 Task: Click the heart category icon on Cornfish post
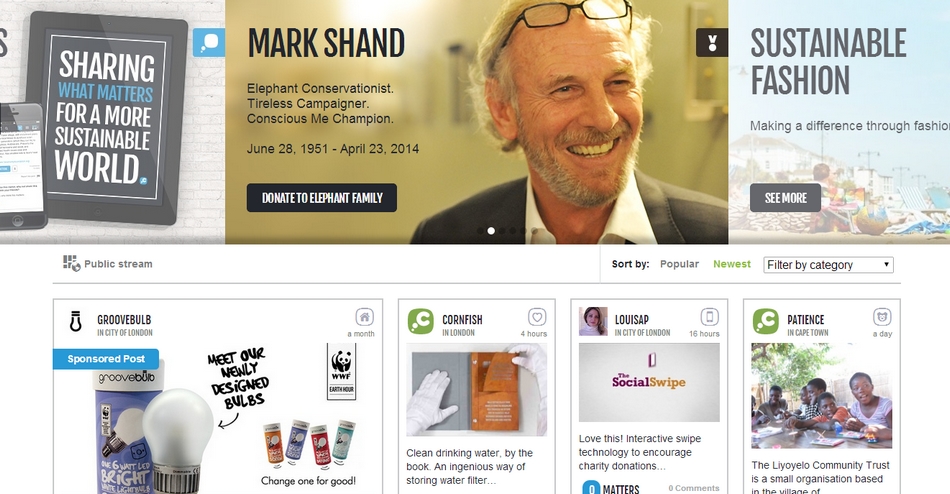coord(537,317)
